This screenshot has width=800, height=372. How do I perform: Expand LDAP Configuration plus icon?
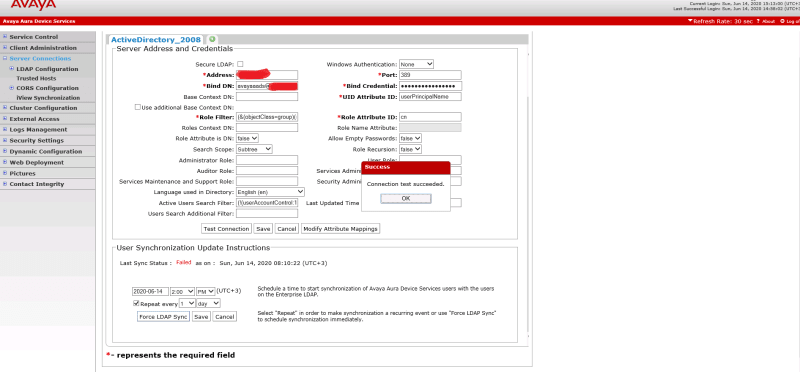tap(12, 69)
